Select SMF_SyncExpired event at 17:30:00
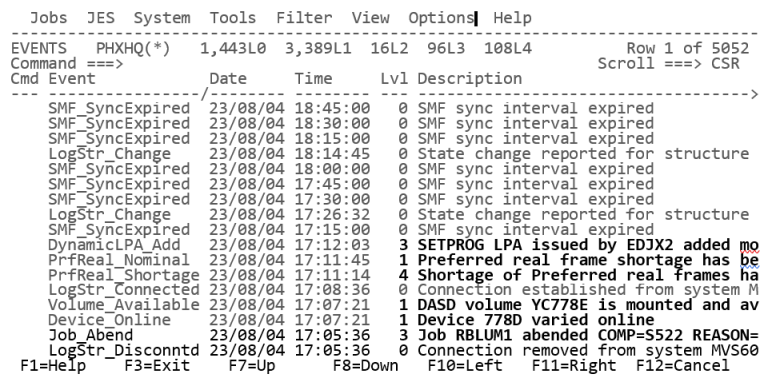Viewport: 768px width, 382px height. (119, 200)
